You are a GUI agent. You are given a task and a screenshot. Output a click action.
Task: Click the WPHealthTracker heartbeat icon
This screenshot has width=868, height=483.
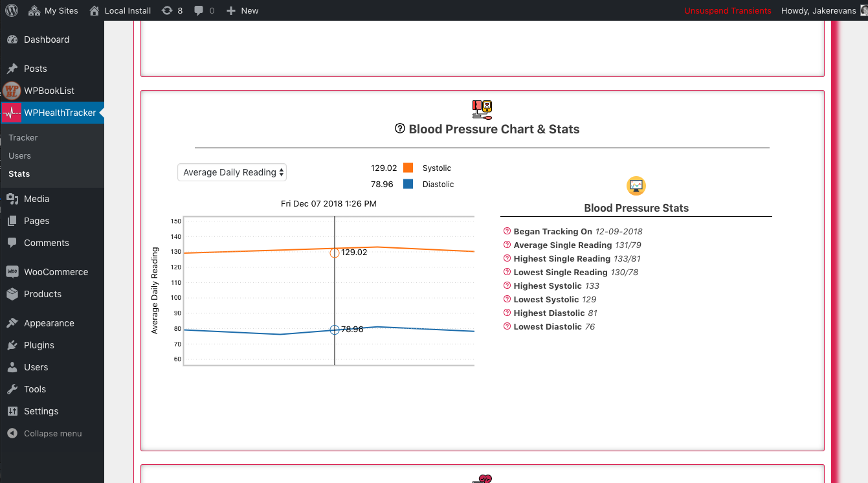[12, 113]
